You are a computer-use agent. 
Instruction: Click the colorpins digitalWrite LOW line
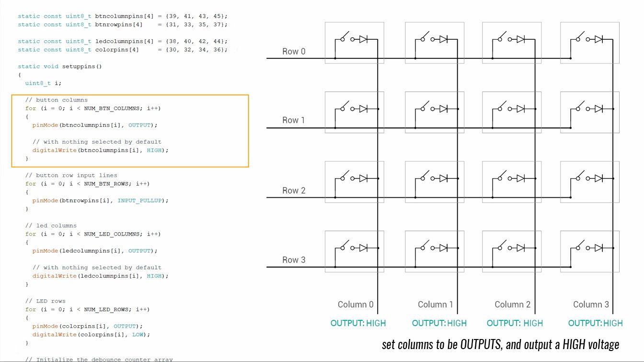tap(91, 335)
